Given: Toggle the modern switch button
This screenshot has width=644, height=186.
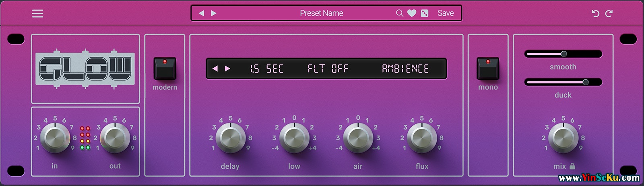Looking at the screenshot, I should 165,69.
